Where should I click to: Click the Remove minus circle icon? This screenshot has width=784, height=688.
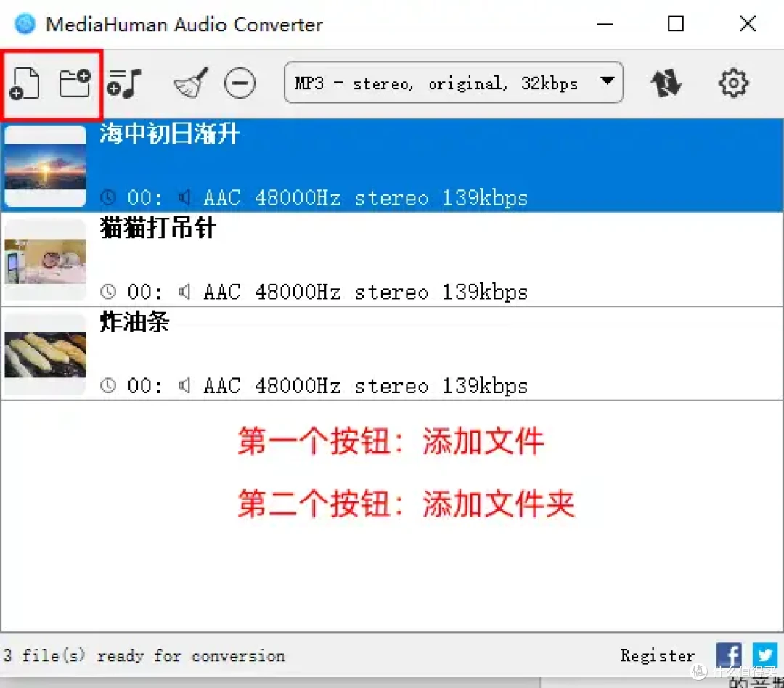(240, 83)
